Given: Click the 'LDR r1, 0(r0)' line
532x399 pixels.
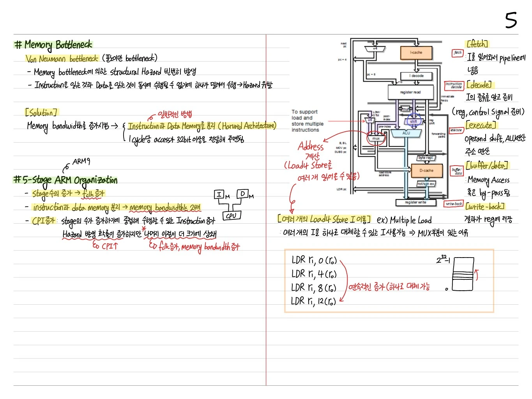Looking at the screenshot, I should point(314,260).
